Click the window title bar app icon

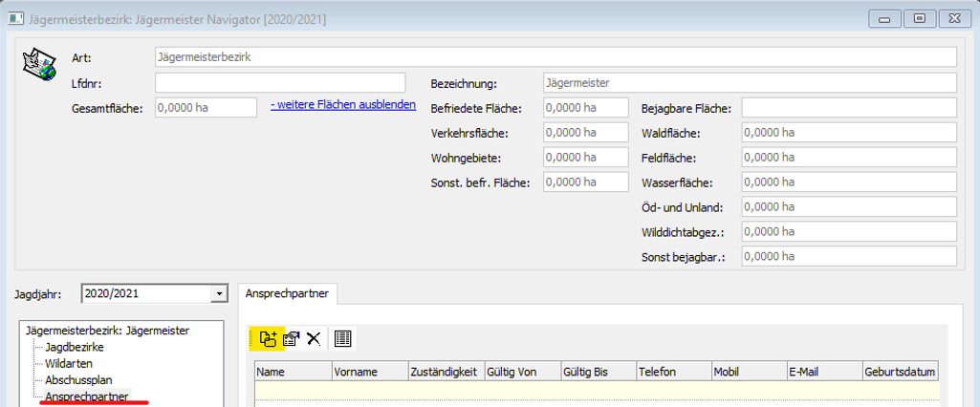point(16,16)
